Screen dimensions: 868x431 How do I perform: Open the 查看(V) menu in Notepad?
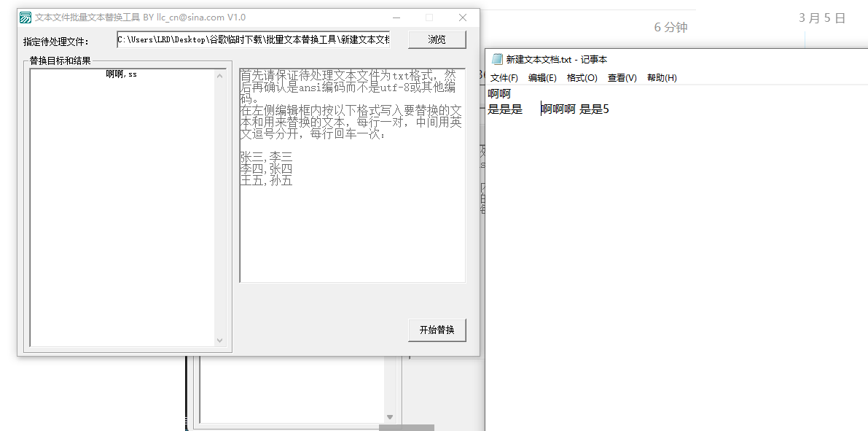click(622, 78)
